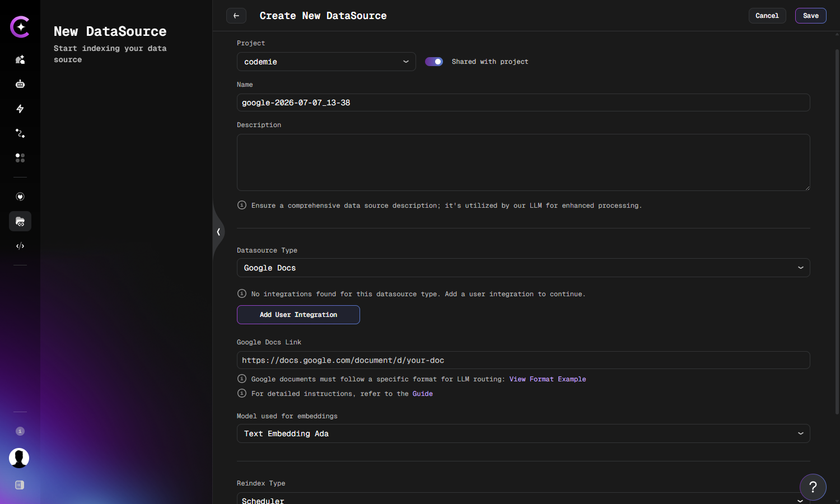Open the integrations circle icon
The width and height of the screenshot is (840, 504).
(20, 197)
